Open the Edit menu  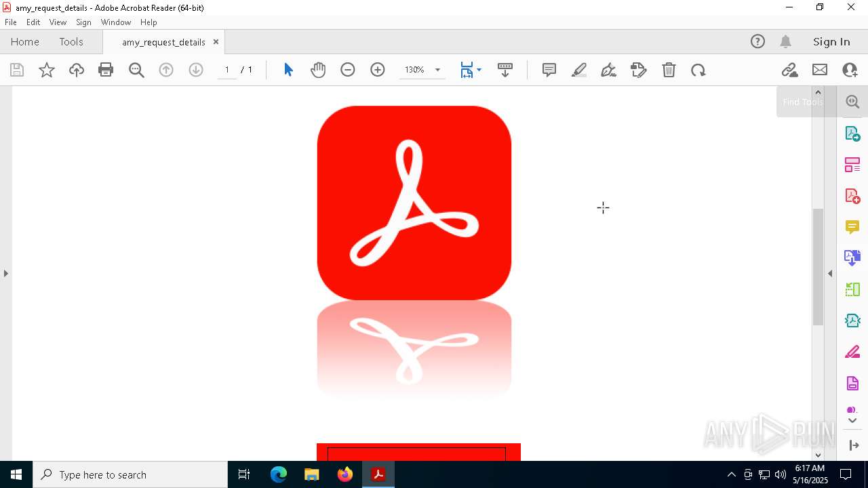tap(33, 22)
